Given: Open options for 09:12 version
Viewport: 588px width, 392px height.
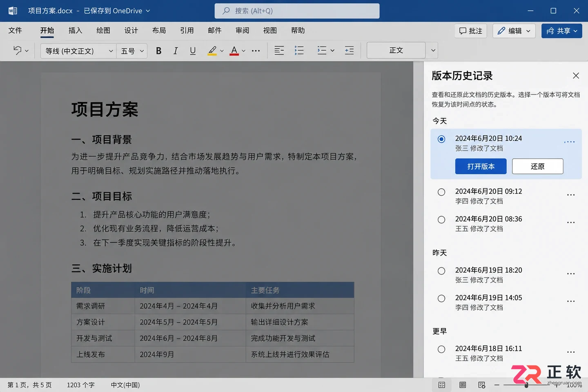Looking at the screenshot, I should (x=571, y=195).
